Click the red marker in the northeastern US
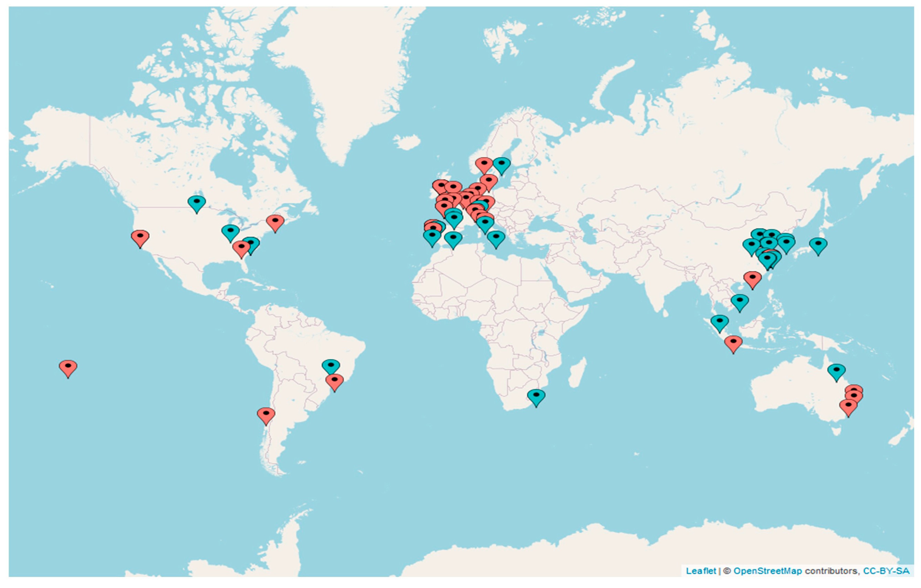The height and width of the screenshot is (588, 921). pos(275,222)
